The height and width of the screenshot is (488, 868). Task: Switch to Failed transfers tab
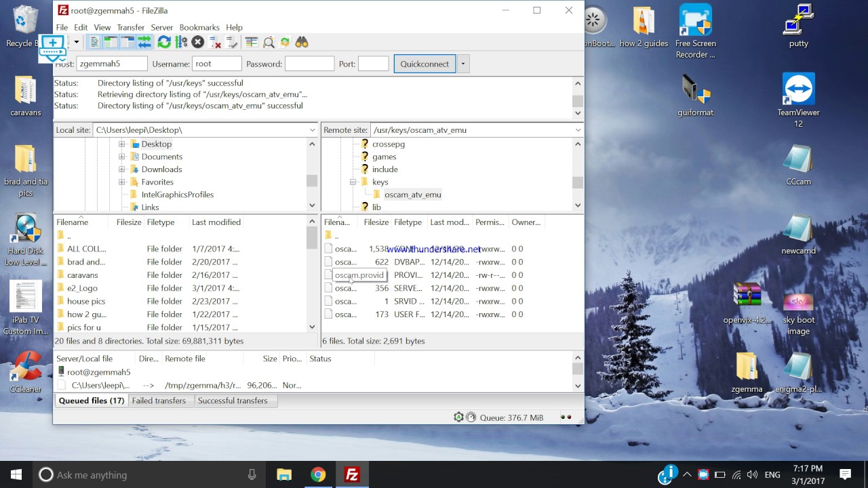click(159, 401)
